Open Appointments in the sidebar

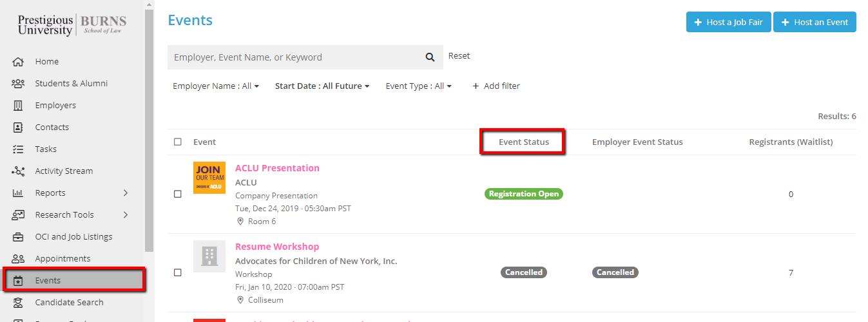coord(63,259)
